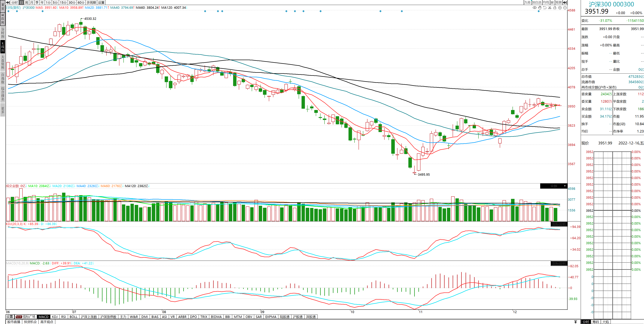This screenshot has width=644, height=324.
Task: Click the undo arrow icon
Action: [x=545, y=8]
